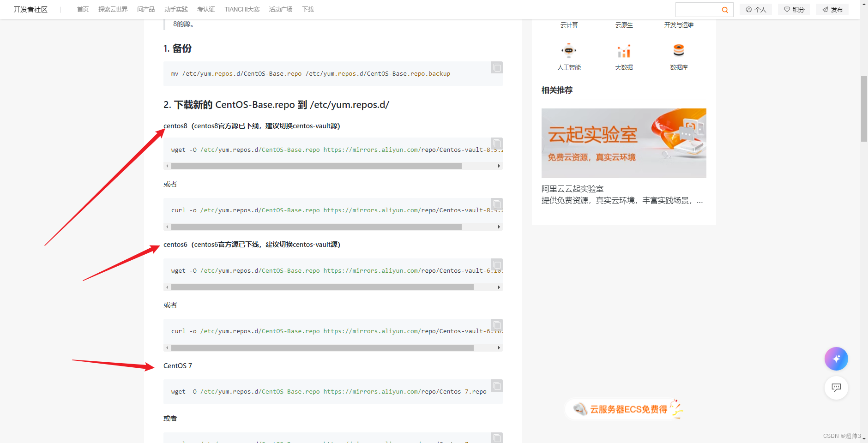
Task: Copy the centos6 curl command
Action: [497, 325]
